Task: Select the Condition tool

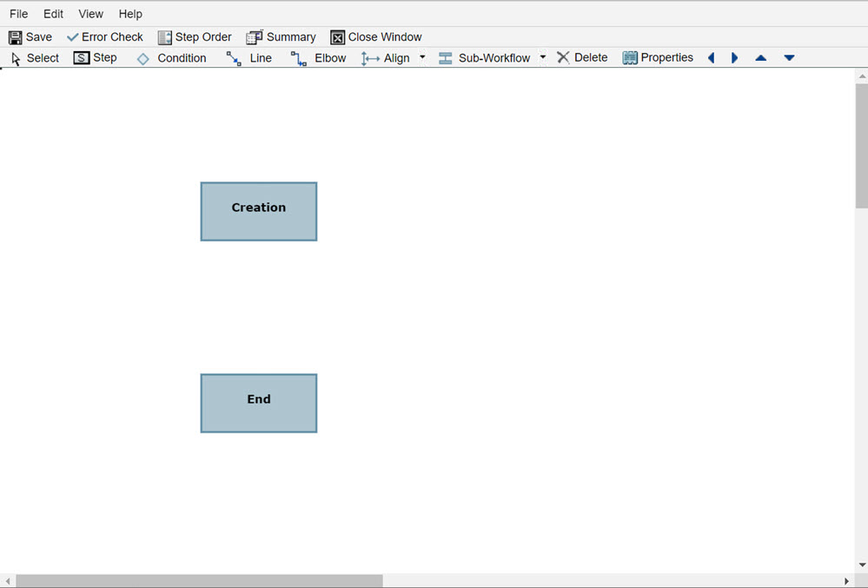Action: (x=173, y=57)
